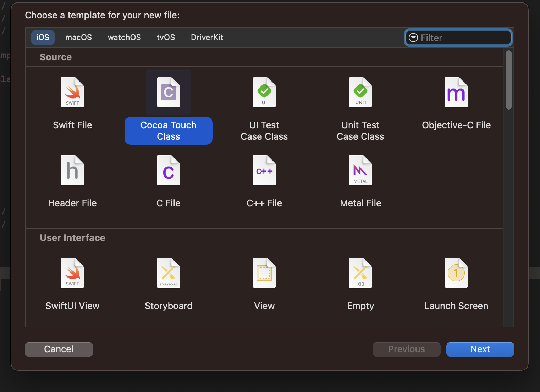Choose the Unit Test Case Class icon

click(x=360, y=92)
